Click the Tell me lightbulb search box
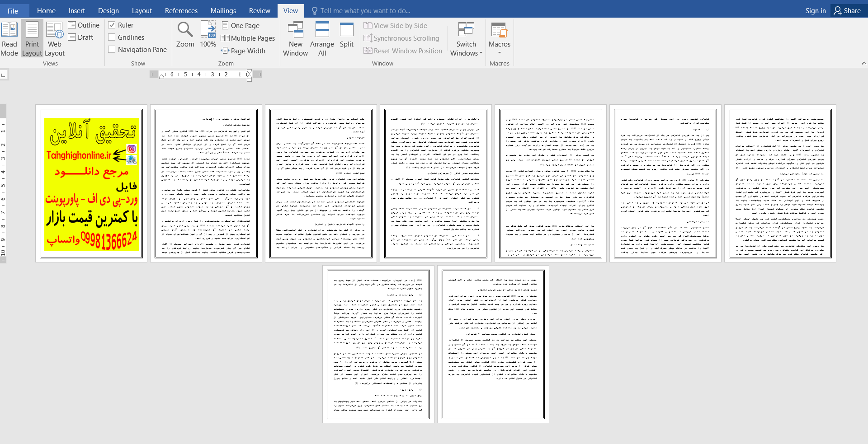 tap(362, 11)
